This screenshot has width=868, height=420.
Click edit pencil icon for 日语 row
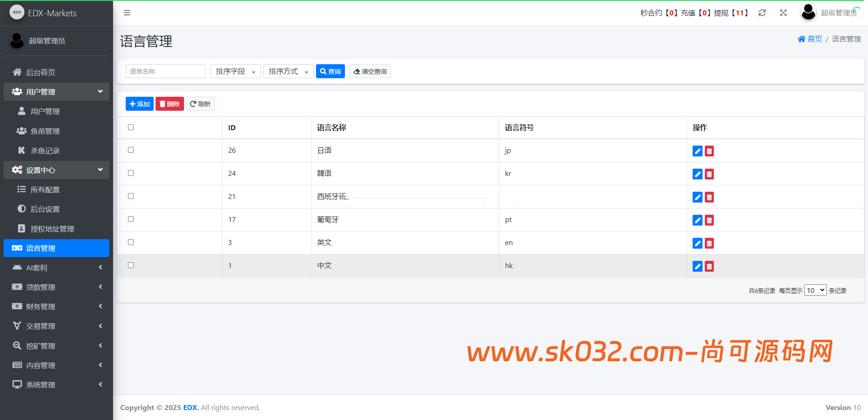pos(698,151)
